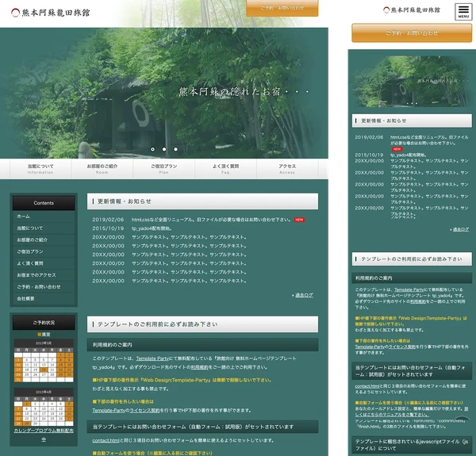Go to the ご宿泊プラン Plan nav tab
The image size is (476, 456).
[164, 168]
